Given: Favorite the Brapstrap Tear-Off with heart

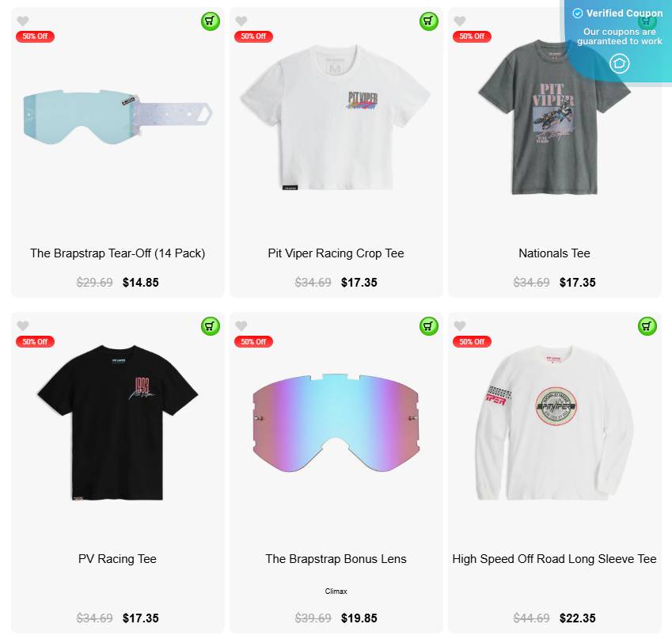Looking at the screenshot, I should (23, 21).
